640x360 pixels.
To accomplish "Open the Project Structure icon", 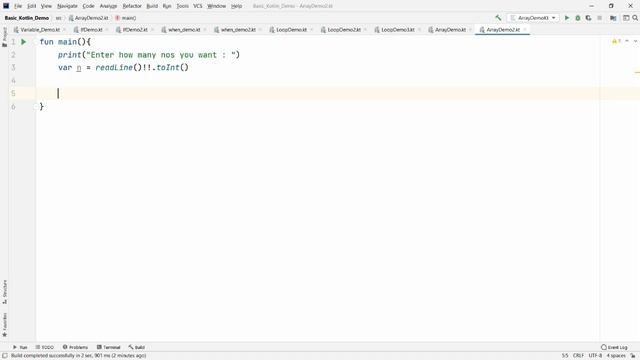I will pos(613,18).
